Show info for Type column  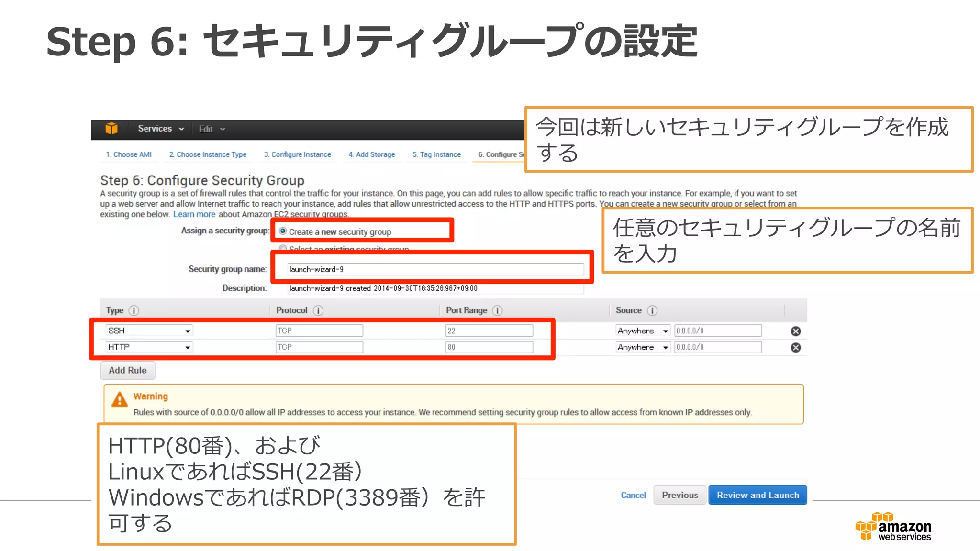point(134,310)
